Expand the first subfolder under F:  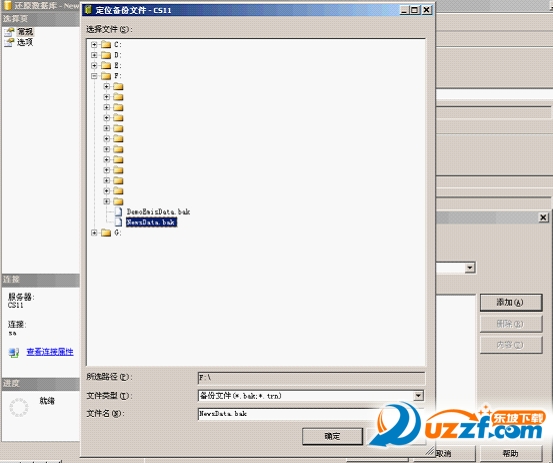(x=107, y=86)
